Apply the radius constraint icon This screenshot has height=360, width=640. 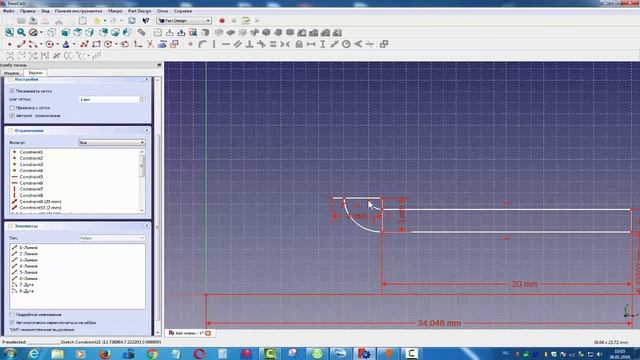click(x=346, y=44)
